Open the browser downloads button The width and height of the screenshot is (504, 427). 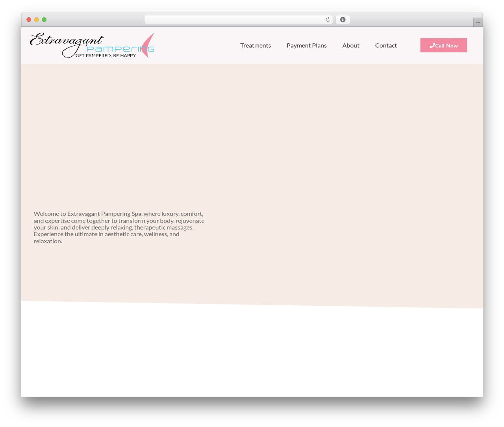pos(343,20)
